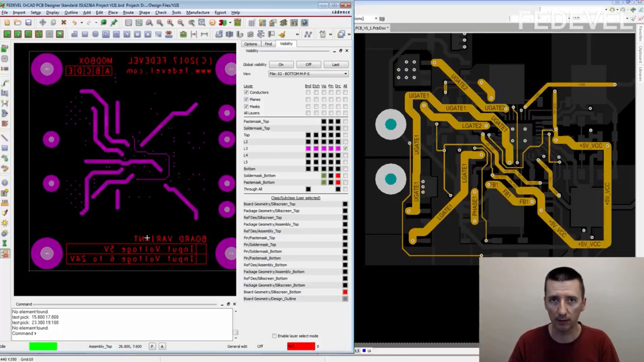Open the 3D viewer icon
Screen dimensions: 644x362
tap(222, 23)
